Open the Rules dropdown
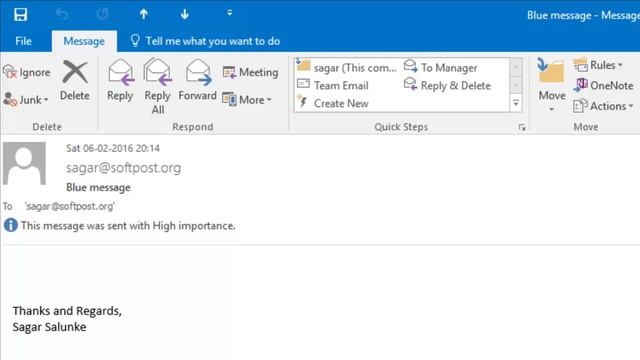This screenshot has height=360, width=640. 598,65
